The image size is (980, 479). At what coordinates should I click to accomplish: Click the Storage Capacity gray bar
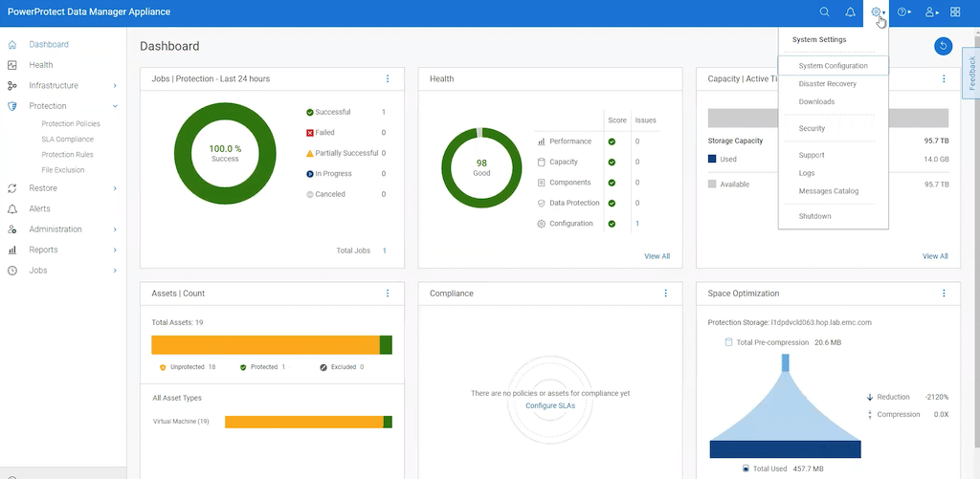[x=828, y=118]
